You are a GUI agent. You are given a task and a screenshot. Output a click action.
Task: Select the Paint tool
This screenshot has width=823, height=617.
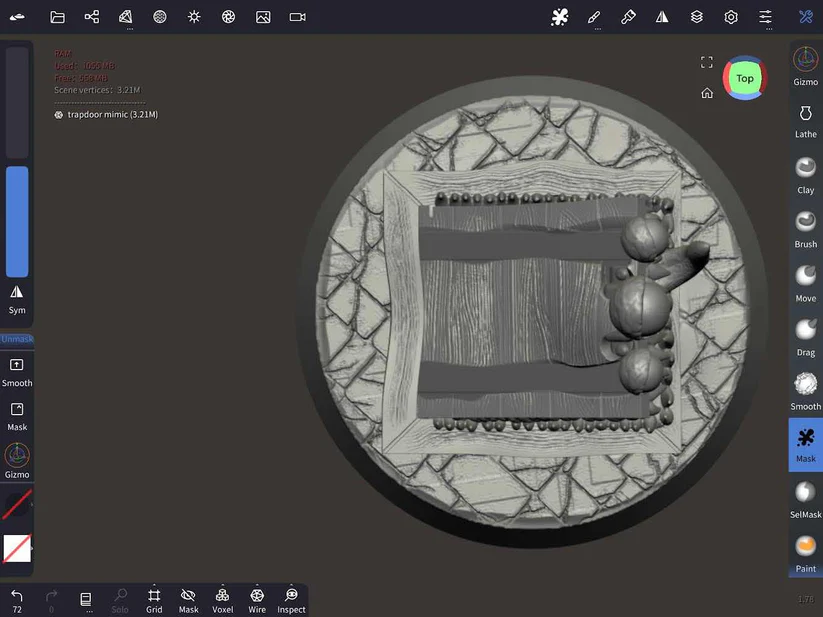tap(805, 555)
